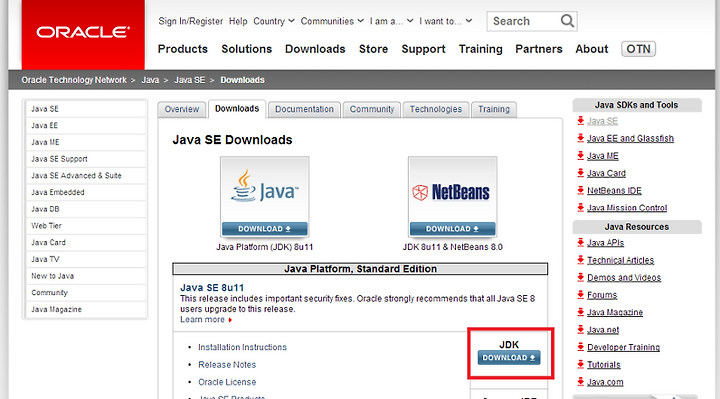Open the Downloads top navigation menu

315,49
